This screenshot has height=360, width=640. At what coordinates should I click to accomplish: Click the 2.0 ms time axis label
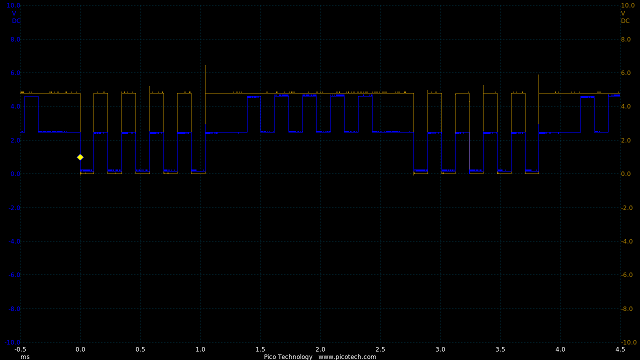tap(320, 349)
